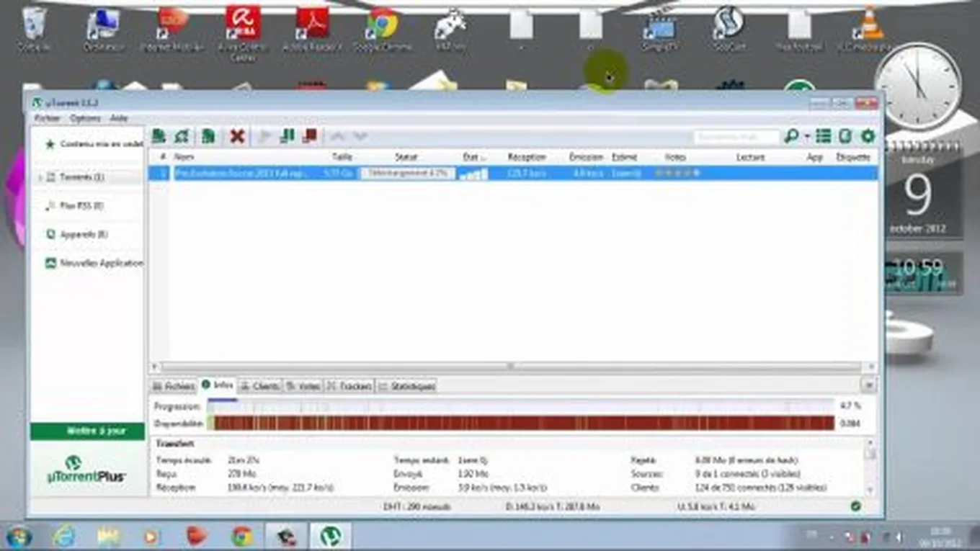Remove the torrent with red X icon

tap(237, 135)
